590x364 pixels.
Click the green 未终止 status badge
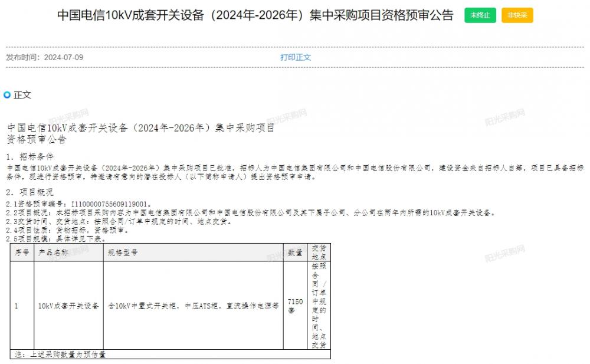click(x=480, y=16)
